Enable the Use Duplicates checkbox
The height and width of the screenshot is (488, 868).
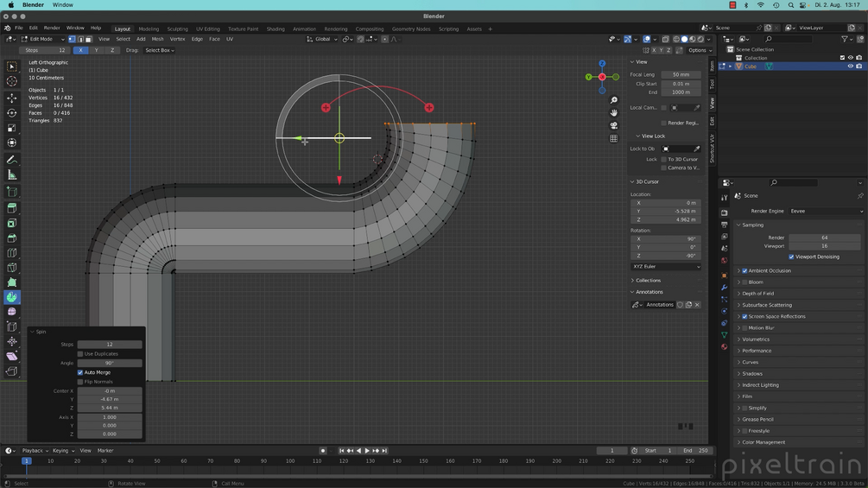pos(80,354)
